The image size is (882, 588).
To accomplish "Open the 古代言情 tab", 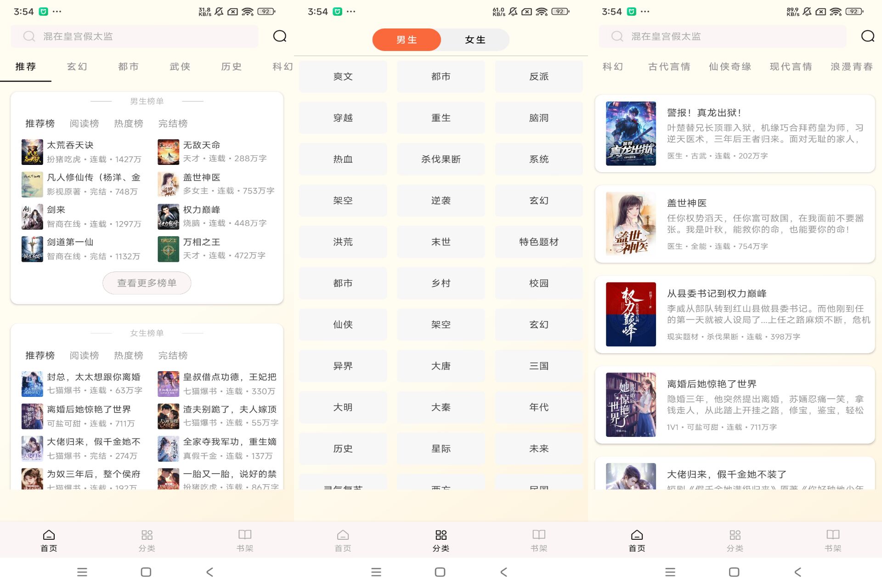I will (669, 67).
